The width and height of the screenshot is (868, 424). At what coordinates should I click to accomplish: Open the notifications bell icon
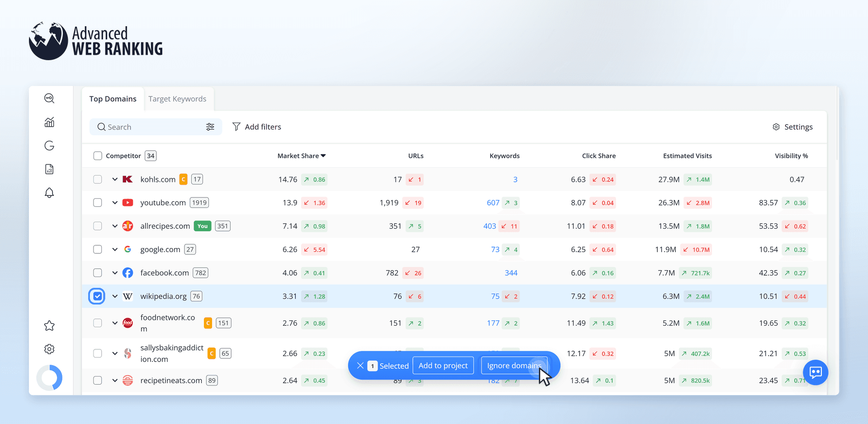49,193
